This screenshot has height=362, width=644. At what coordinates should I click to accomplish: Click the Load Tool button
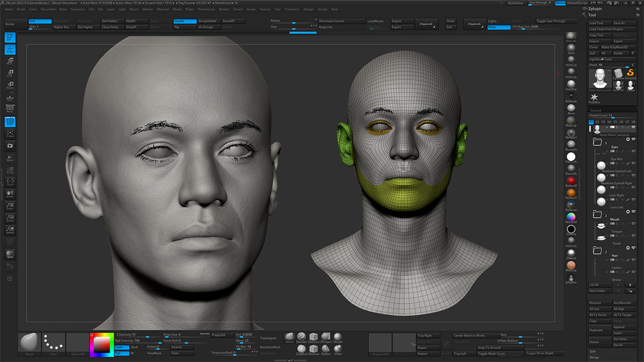click(598, 23)
